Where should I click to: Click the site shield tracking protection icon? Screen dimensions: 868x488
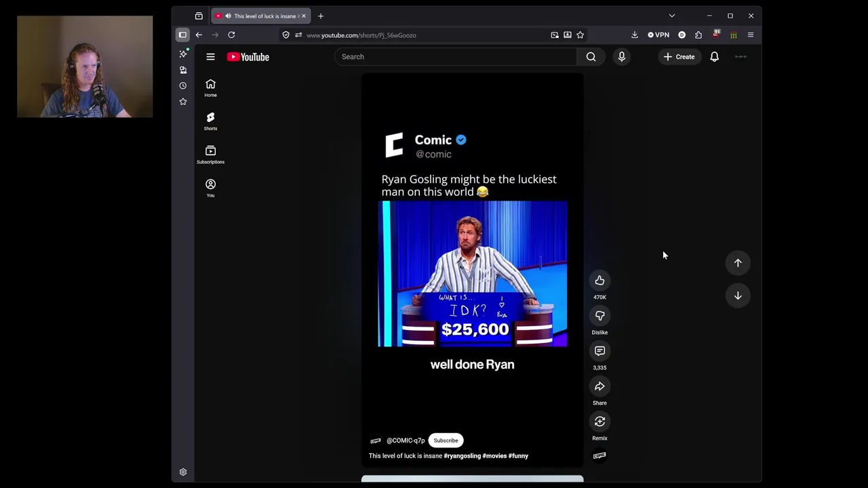pos(286,35)
